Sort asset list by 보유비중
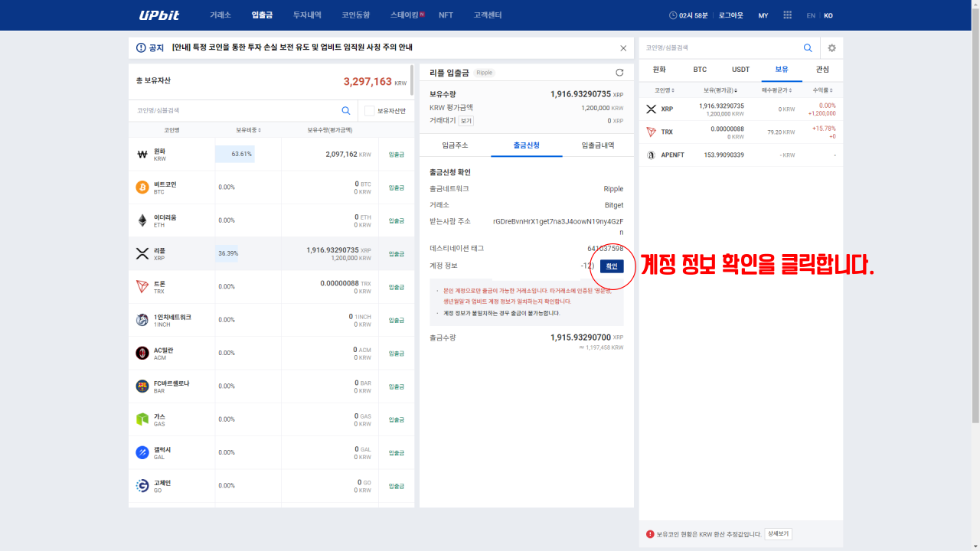 pyautogui.click(x=248, y=130)
